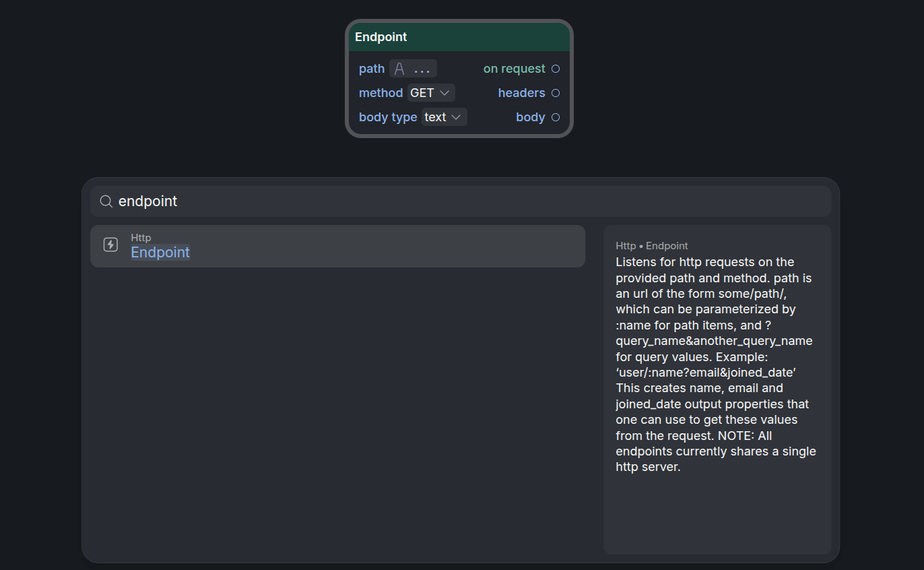Click the path input ellipsis field

422,69
